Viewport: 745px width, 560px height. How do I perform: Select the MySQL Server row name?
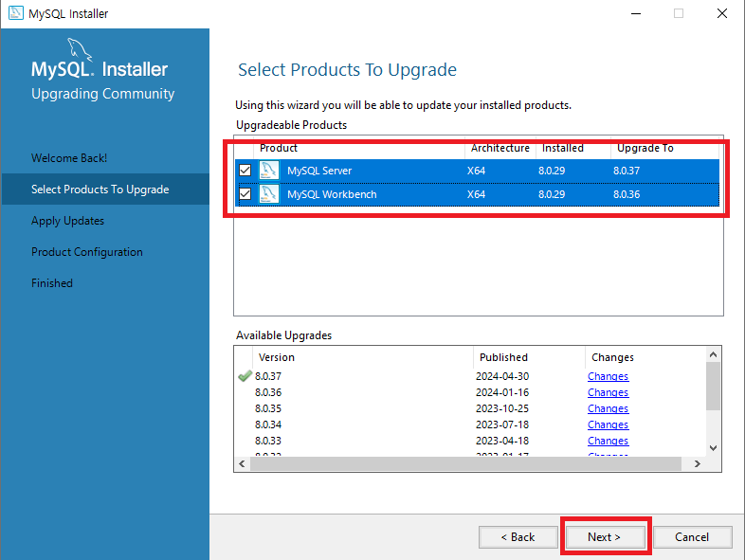point(319,171)
